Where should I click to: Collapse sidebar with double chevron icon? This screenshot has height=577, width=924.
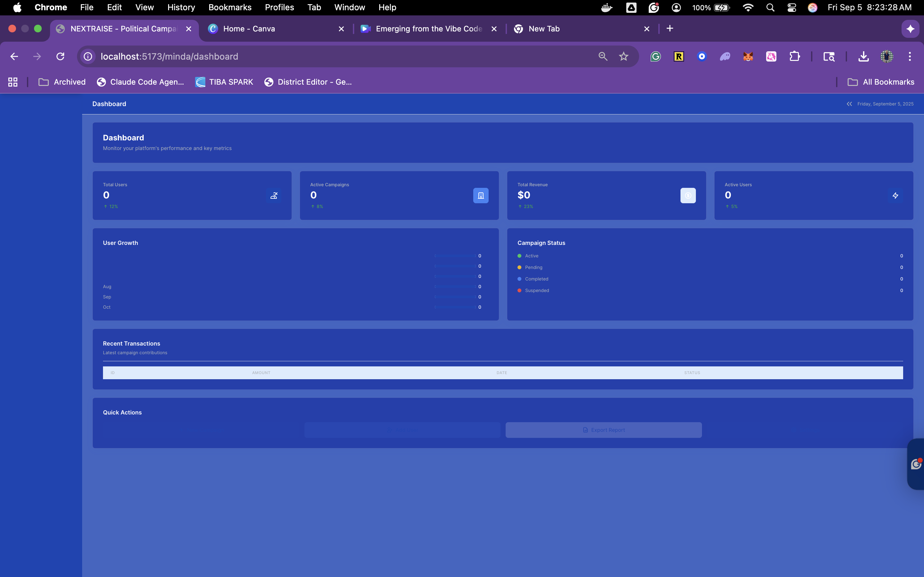(849, 104)
